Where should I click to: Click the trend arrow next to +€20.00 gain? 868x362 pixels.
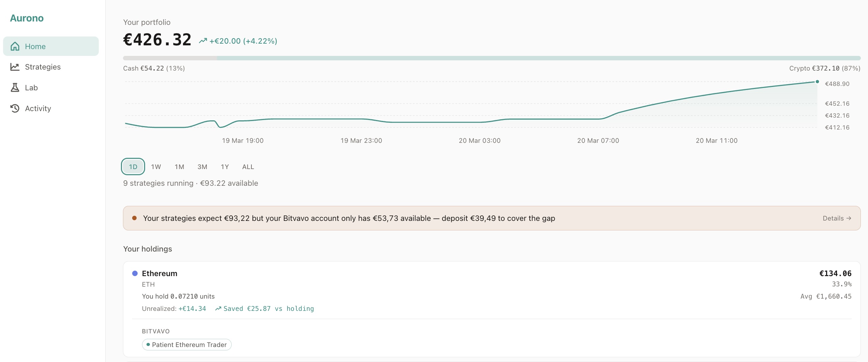coord(203,40)
